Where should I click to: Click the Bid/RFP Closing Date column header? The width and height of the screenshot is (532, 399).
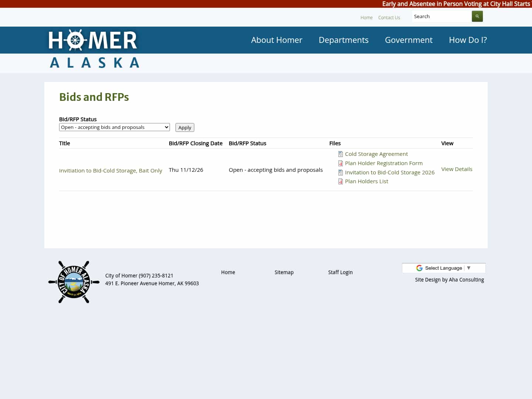tap(196, 143)
